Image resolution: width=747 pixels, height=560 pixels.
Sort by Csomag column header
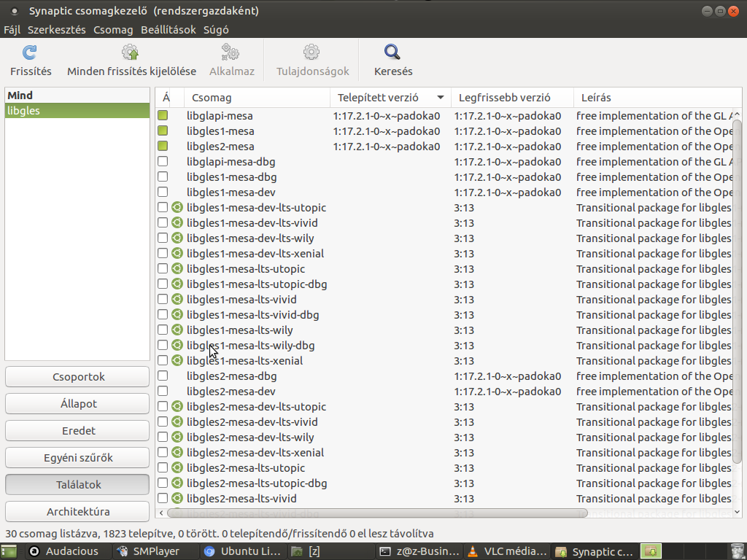[x=257, y=98]
